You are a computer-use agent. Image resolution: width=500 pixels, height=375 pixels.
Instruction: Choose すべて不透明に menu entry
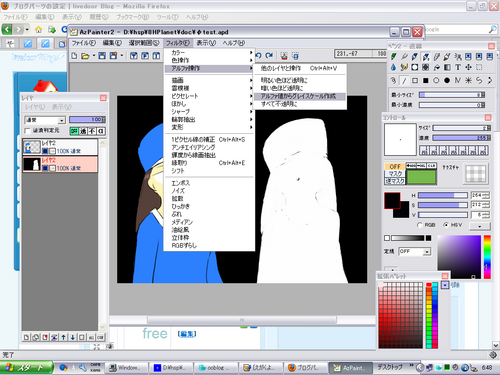pos(299,104)
